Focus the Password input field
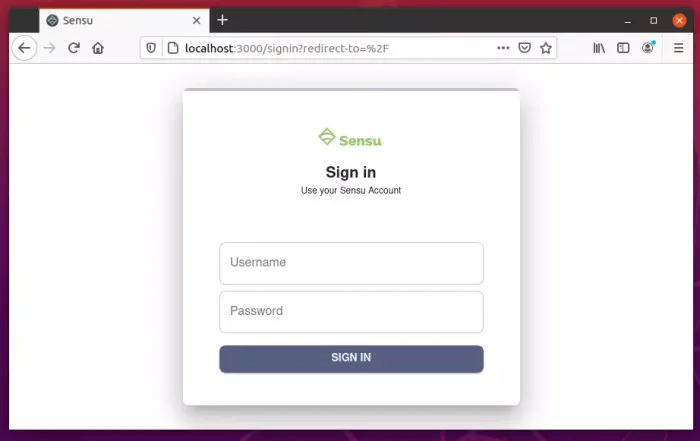This screenshot has height=441, width=700. click(351, 312)
